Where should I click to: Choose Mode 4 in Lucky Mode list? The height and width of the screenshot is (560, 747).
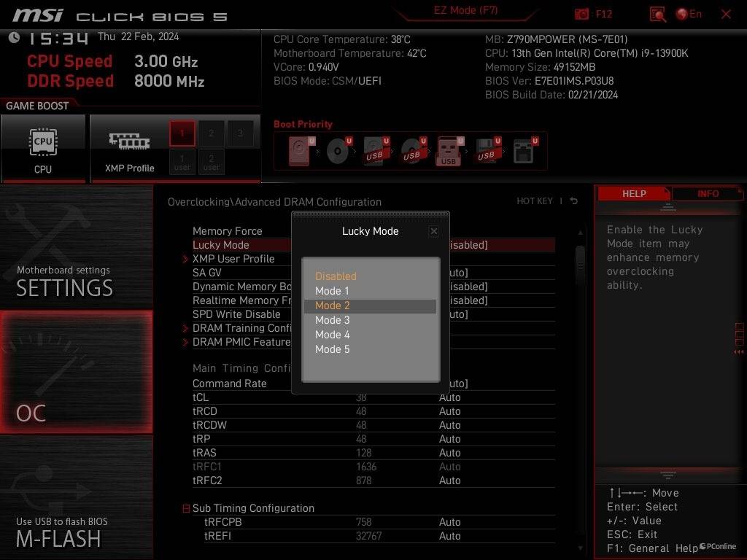370,335
